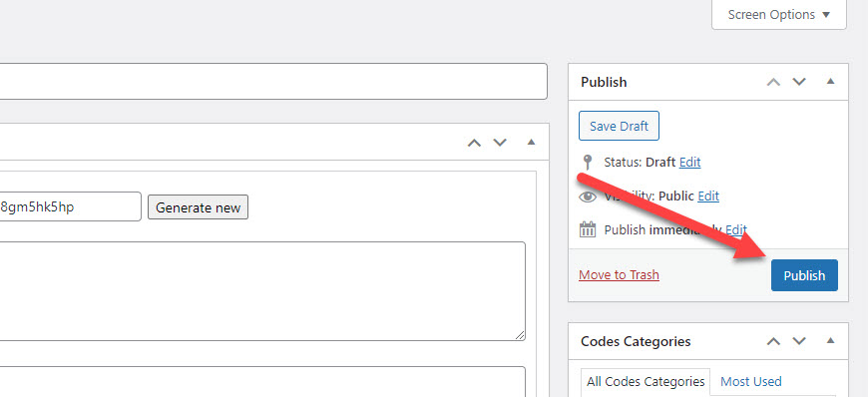The width and height of the screenshot is (868, 397).
Task: Collapse the code metabox
Action: tap(532, 143)
